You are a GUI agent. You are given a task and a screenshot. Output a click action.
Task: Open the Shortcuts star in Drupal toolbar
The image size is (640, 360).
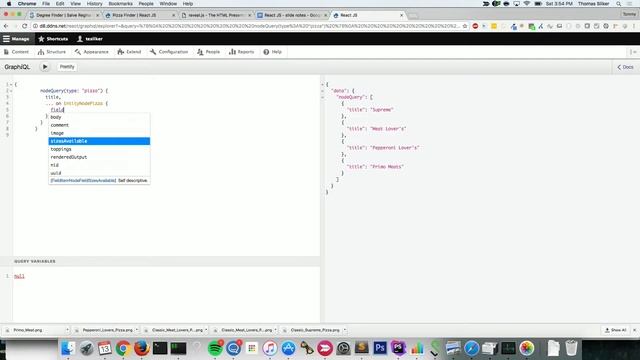pyautogui.click(x=53, y=39)
